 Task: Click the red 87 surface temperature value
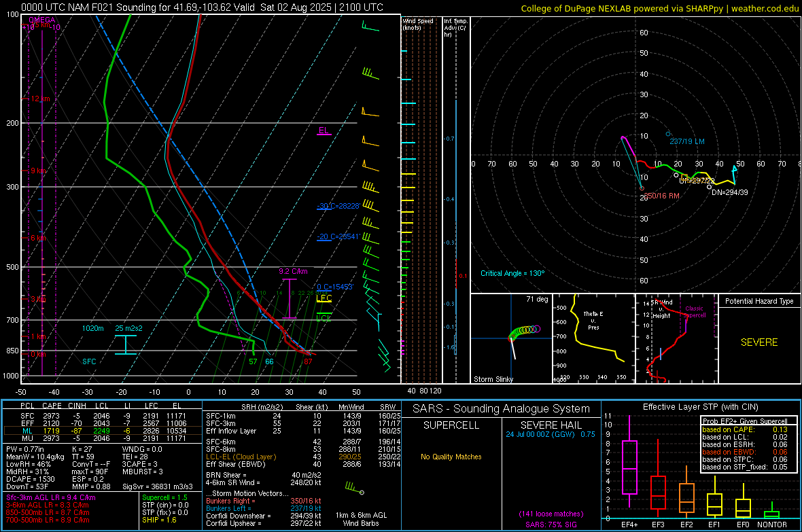click(x=308, y=361)
